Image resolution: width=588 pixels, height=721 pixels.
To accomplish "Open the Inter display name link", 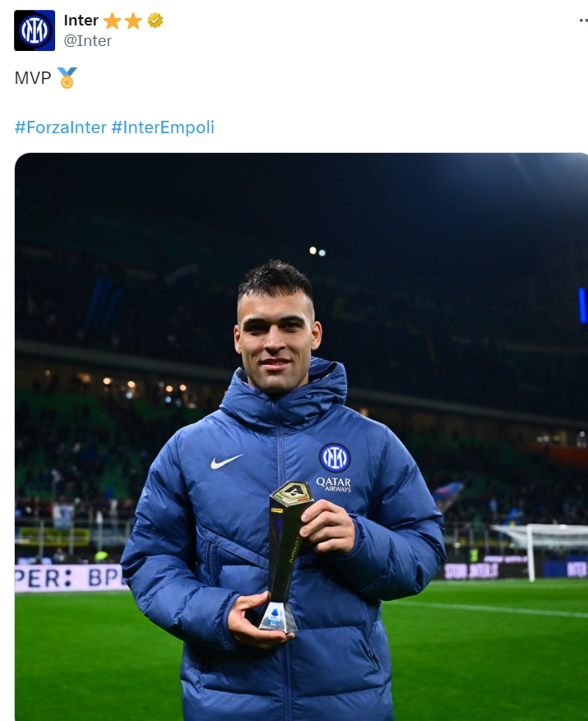I will 81,21.
